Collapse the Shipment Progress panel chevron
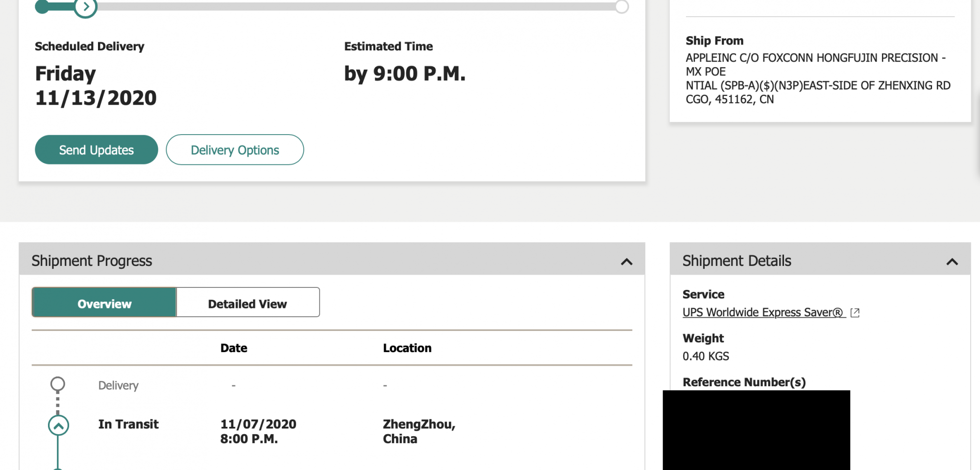This screenshot has height=470, width=980. pyautogui.click(x=626, y=261)
